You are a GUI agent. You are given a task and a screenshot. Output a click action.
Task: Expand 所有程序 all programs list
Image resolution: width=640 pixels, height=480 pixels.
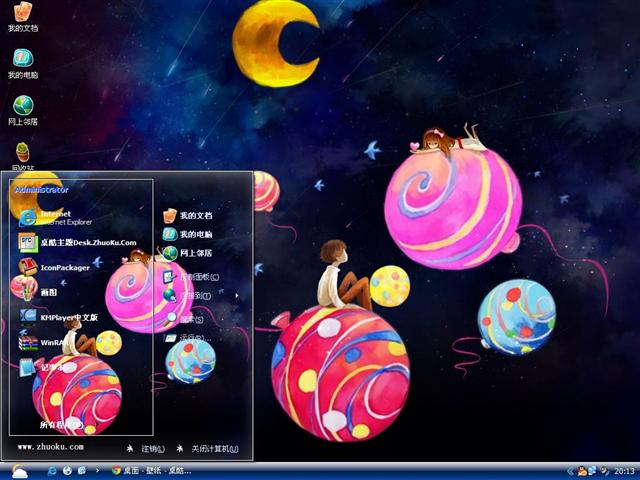(x=61, y=425)
